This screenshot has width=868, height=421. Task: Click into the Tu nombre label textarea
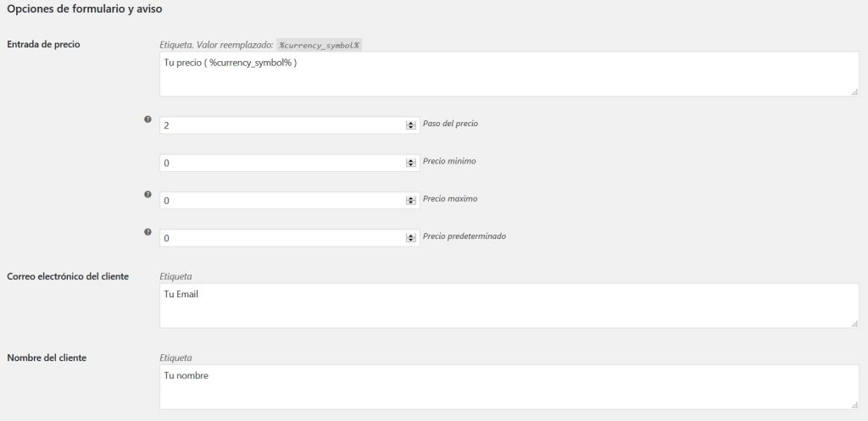pos(509,388)
